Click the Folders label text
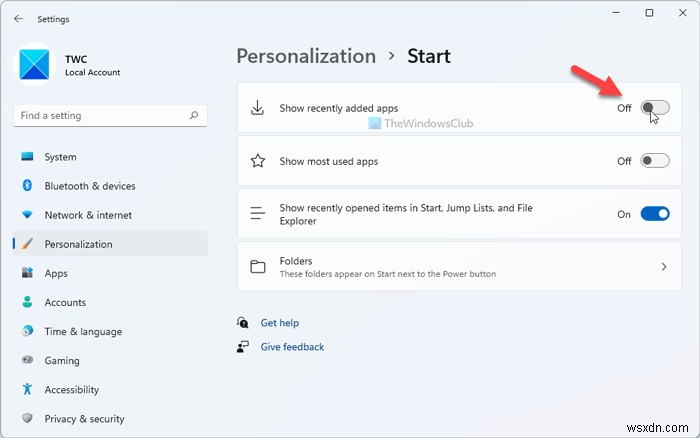700x438 pixels. [x=296, y=261]
